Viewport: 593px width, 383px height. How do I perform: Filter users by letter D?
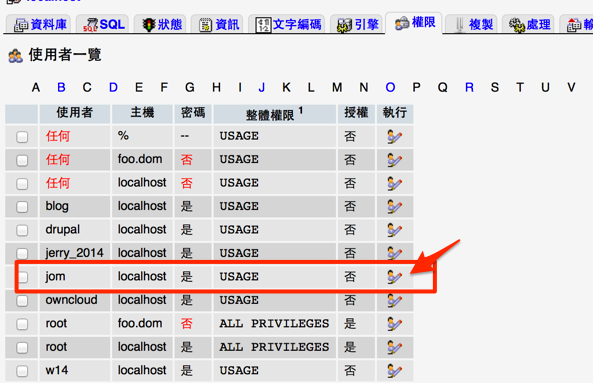click(113, 87)
